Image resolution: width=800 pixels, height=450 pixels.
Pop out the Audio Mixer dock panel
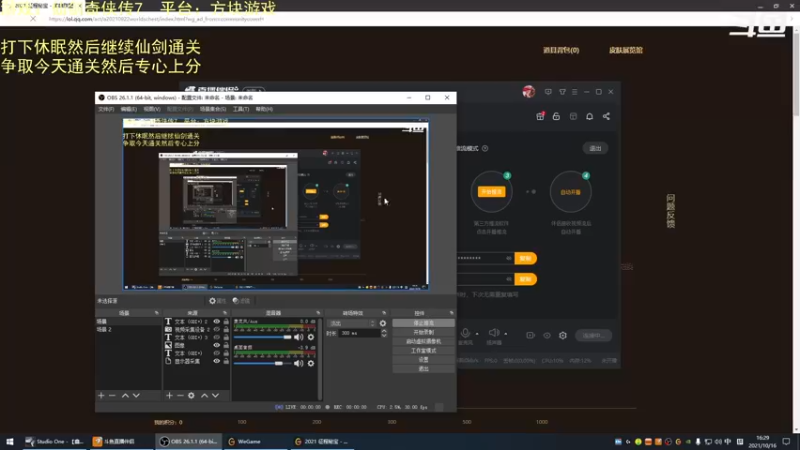point(318,313)
